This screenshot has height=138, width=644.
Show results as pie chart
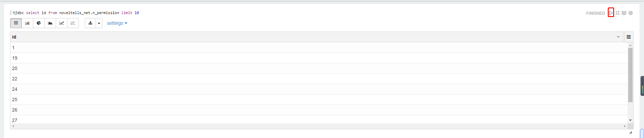click(x=39, y=23)
